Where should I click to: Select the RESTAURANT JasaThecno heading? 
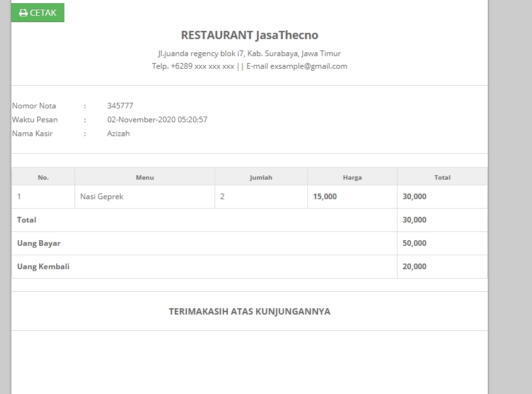point(249,35)
